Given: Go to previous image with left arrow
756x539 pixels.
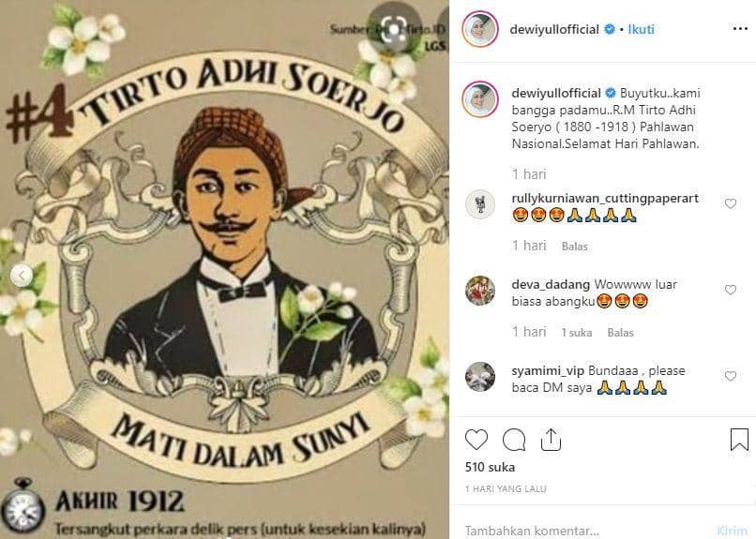Looking at the screenshot, I should click(21, 275).
